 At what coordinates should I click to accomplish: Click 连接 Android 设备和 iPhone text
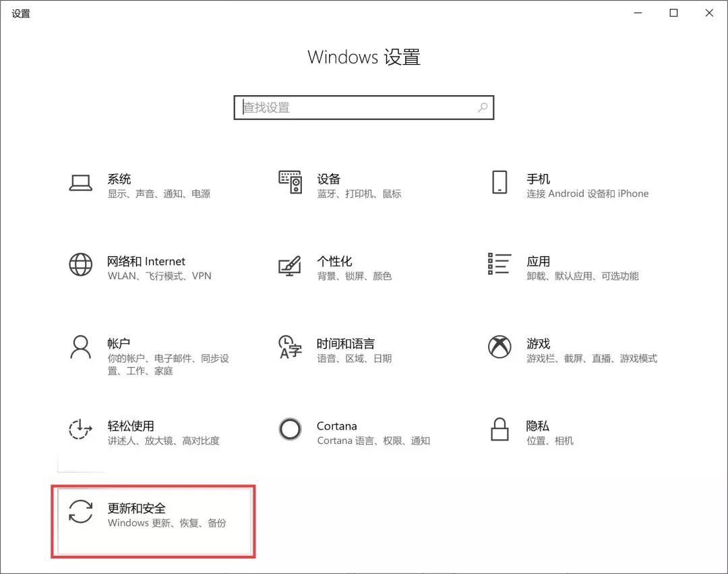point(587,194)
